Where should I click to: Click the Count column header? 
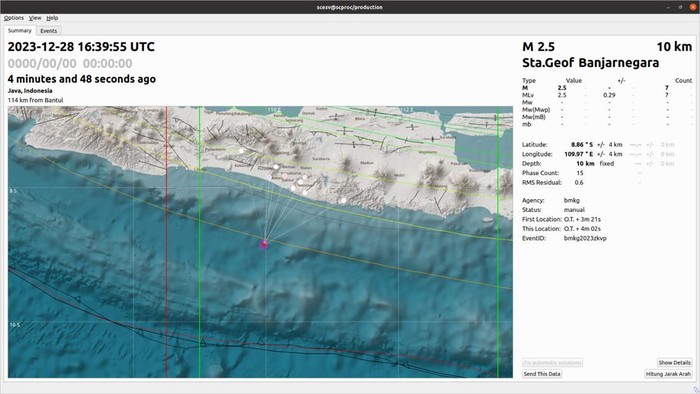[x=683, y=81]
